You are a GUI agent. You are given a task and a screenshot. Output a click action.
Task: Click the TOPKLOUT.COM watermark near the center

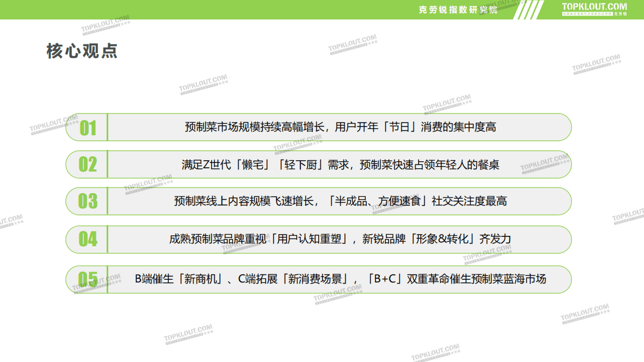297,143
